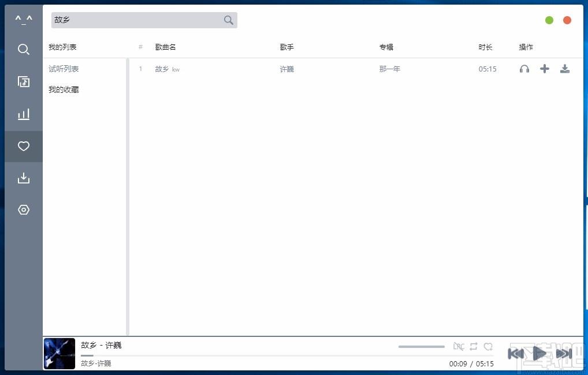This screenshot has width=588, height=375.
Task: Click artist 许巍 in the song row
Action: pos(287,69)
